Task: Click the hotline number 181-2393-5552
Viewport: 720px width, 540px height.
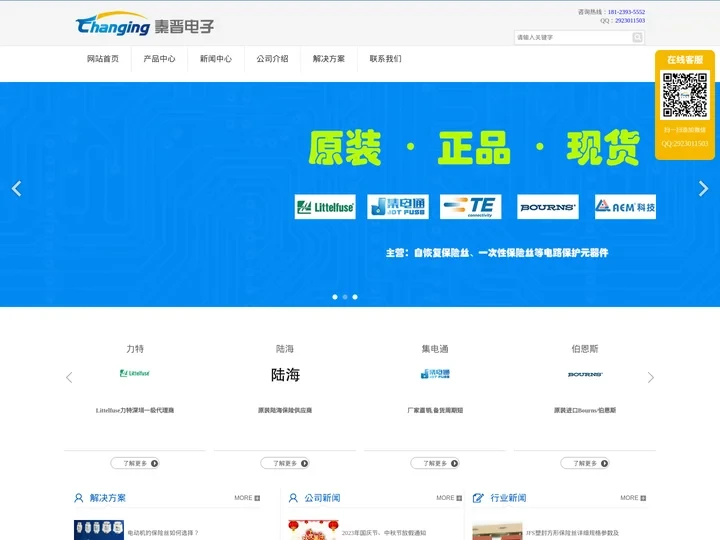Action: 626,12
